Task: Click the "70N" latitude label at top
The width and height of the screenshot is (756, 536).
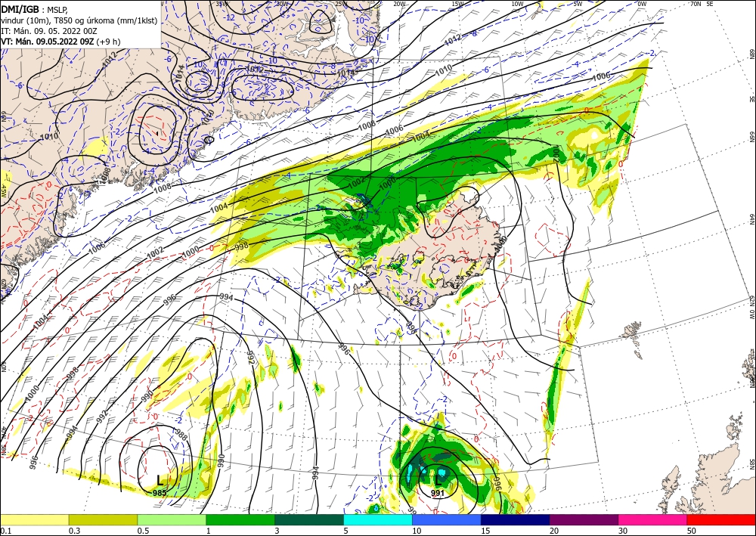Action: pyautogui.click(x=696, y=4)
